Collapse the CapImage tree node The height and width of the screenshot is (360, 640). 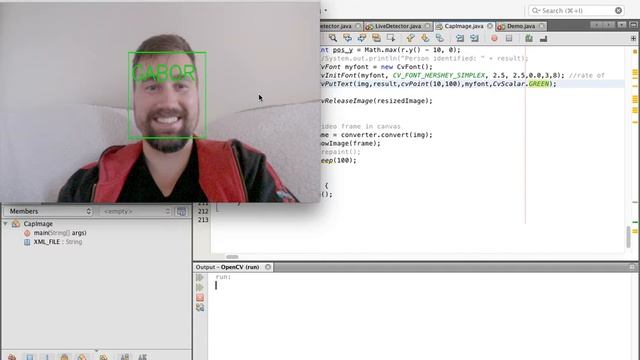(x=5, y=224)
